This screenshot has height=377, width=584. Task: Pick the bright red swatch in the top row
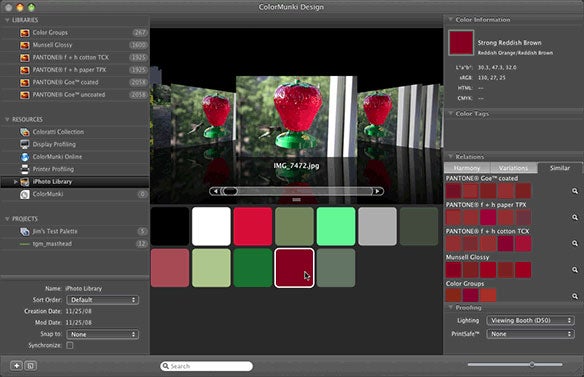[x=253, y=226]
